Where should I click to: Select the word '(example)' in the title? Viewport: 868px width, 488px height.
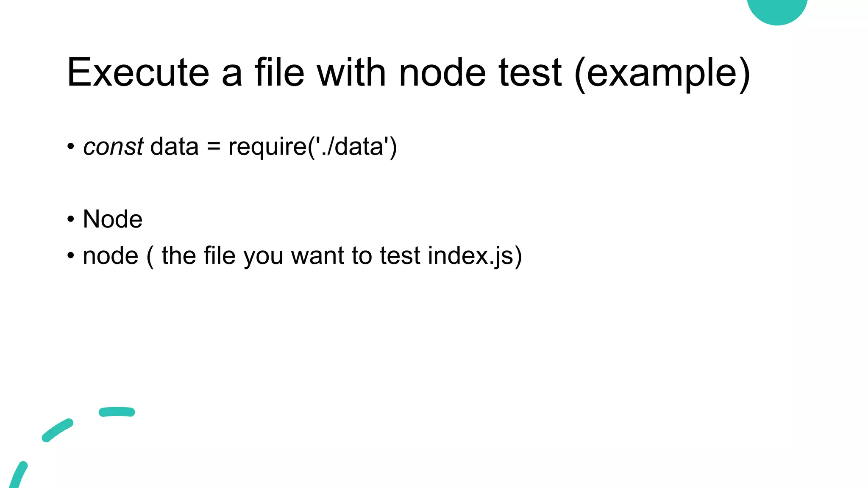(x=662, y=75)
